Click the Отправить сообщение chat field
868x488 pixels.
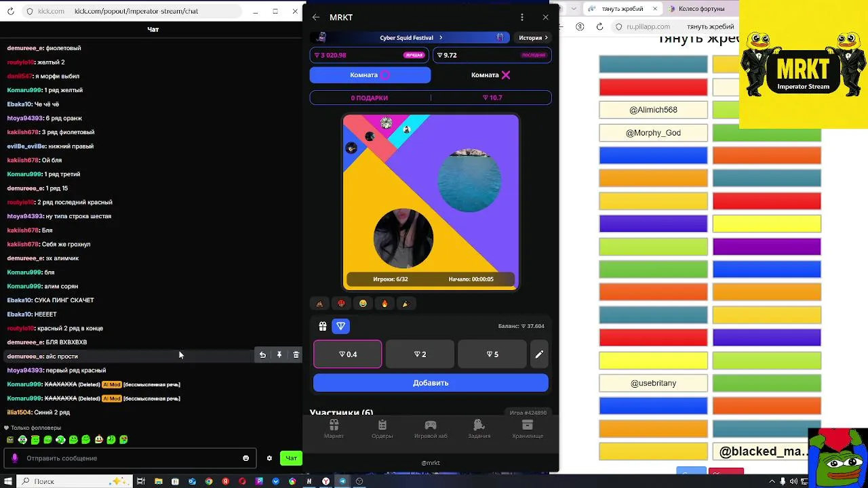[x=130, y=458]
